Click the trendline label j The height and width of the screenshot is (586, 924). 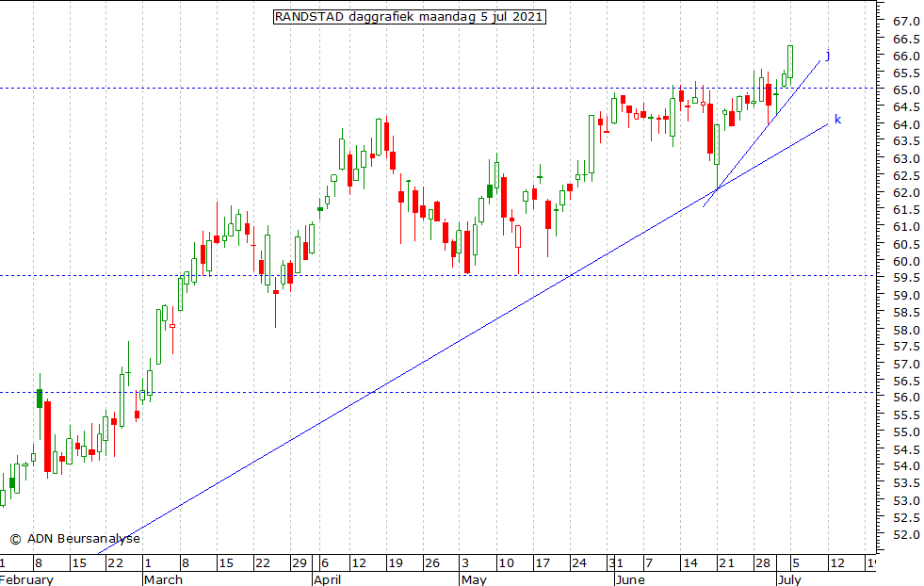point(828,56)
